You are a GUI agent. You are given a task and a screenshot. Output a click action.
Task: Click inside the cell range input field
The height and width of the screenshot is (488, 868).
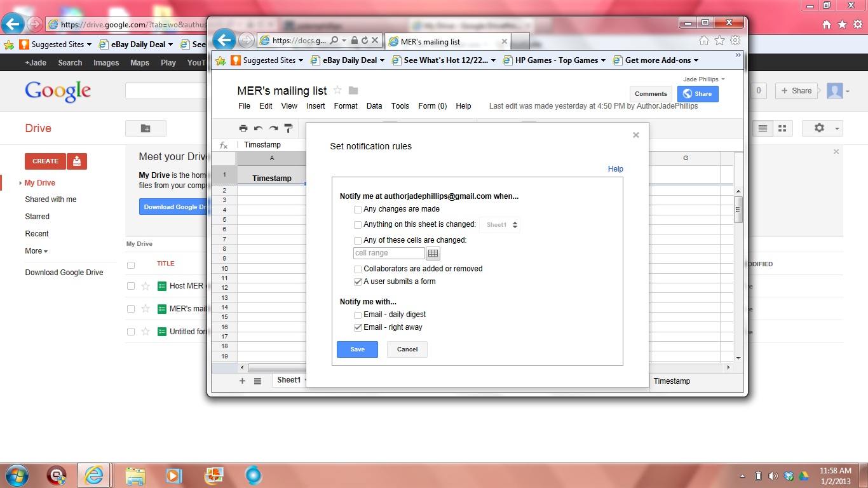pos(389,254)
